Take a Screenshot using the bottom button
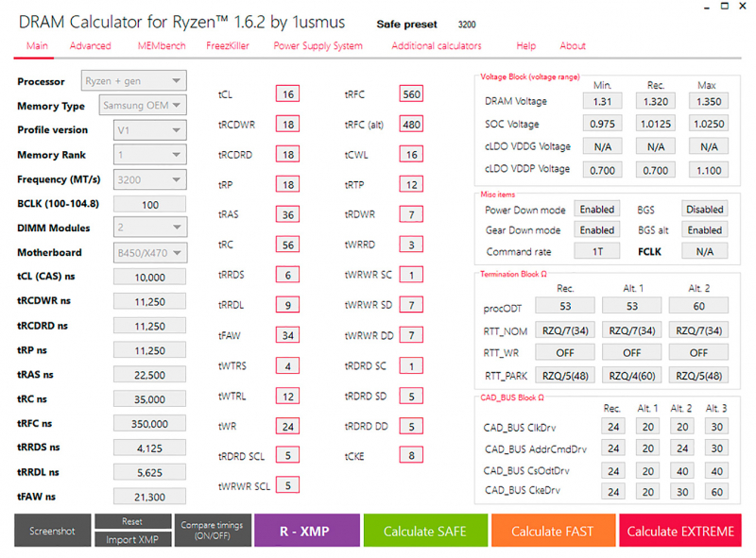The height and width of the screenshot is (558, 756). (x=52, y=531)
